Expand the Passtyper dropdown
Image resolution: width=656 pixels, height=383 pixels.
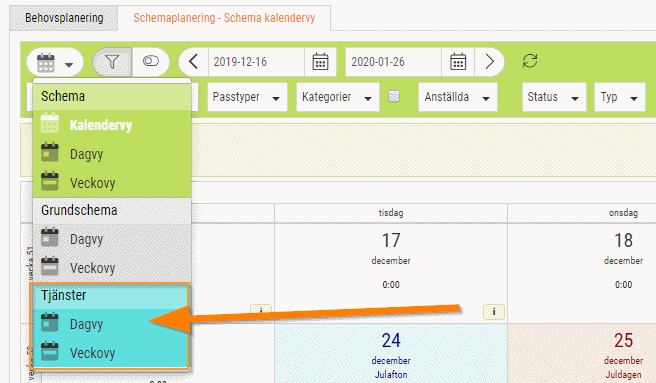pyautogui.click(x=247, y=97)
